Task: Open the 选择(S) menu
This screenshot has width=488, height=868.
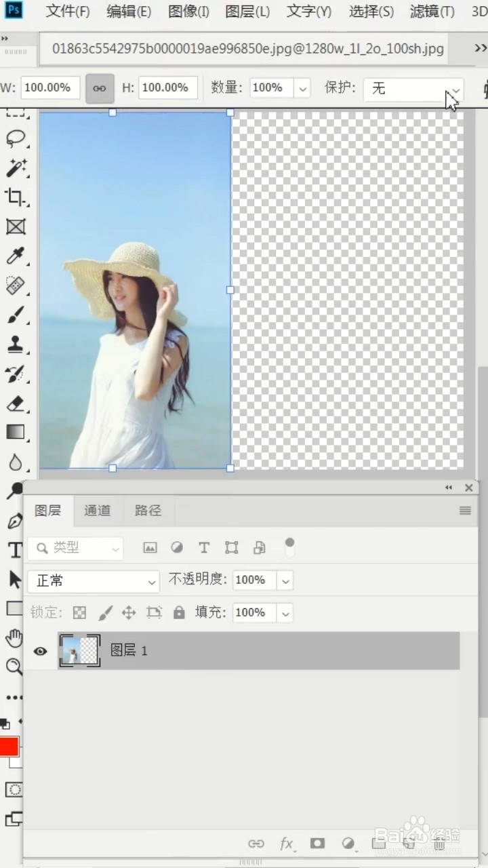Action: point(371,12)
